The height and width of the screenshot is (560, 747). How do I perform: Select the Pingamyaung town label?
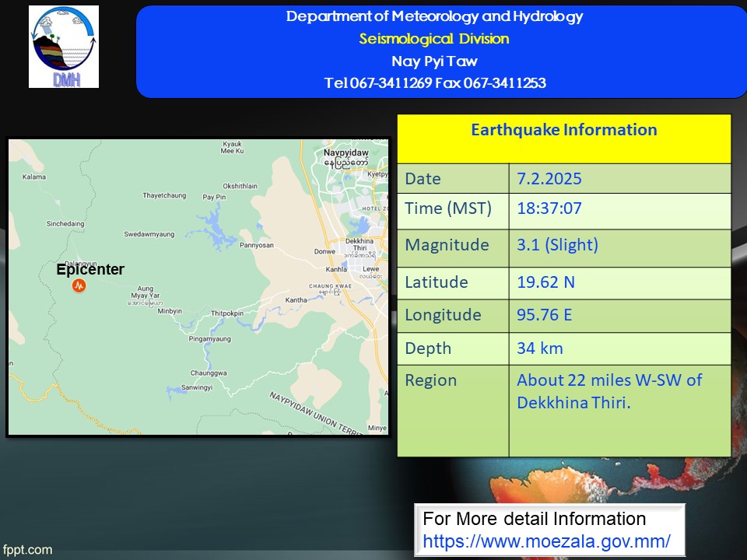[x=209, y=339]
